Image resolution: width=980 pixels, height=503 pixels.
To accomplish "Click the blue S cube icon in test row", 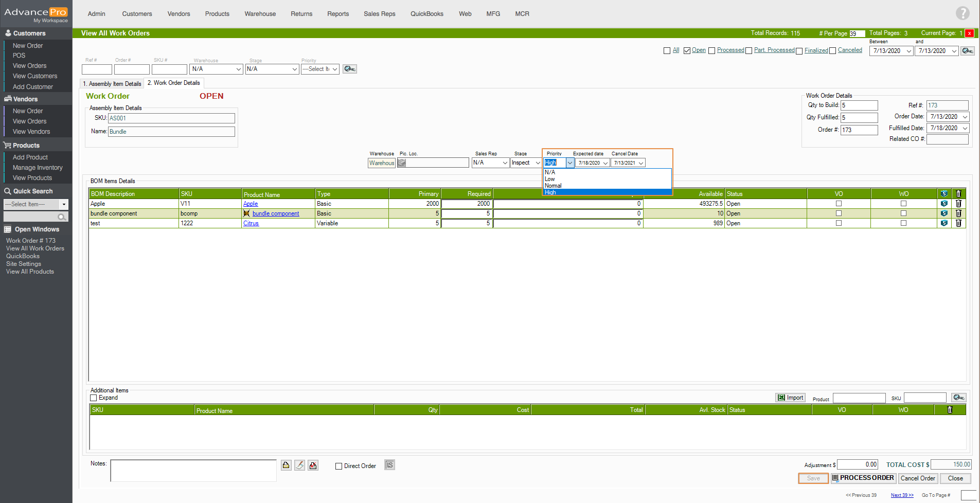I will click(944, 223).
